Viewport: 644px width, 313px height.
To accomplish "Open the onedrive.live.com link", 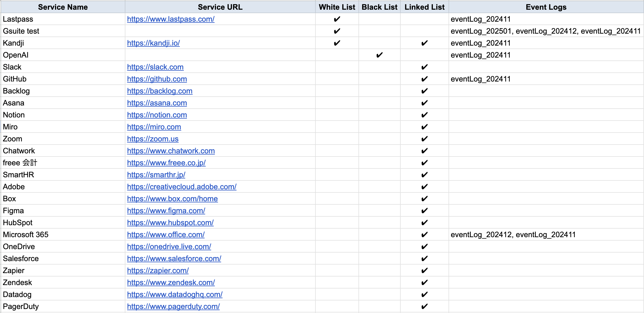I will tap(169, 247).
